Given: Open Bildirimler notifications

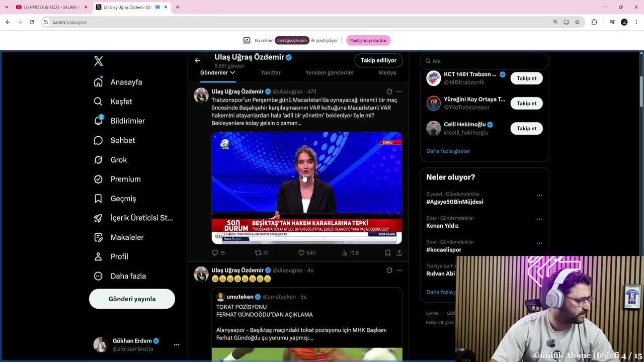Looking at the screenshot, I should 119,121.
